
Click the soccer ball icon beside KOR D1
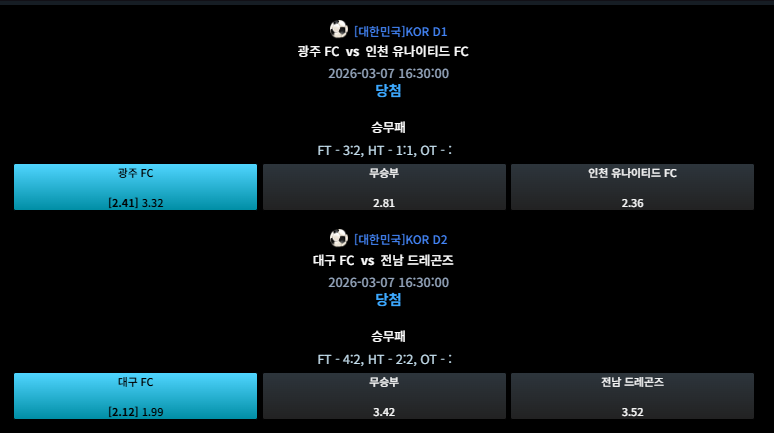(339, 30)
